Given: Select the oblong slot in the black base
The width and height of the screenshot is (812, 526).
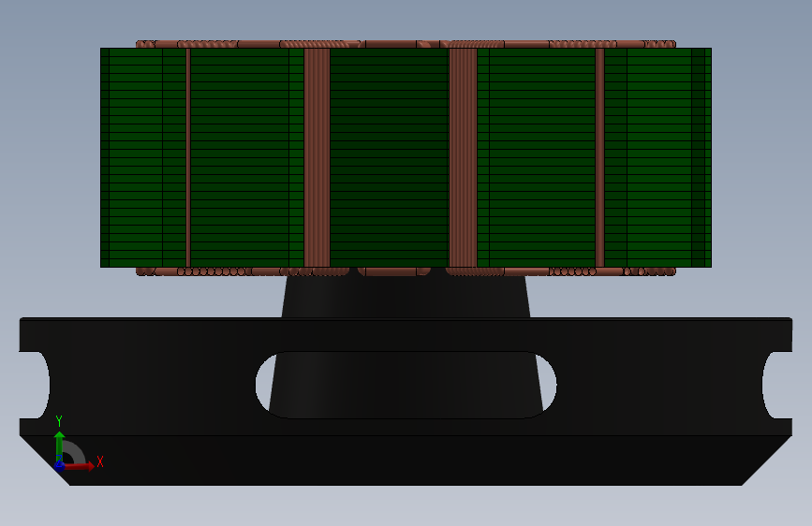Looking at the screenshot, I should 406,385.
